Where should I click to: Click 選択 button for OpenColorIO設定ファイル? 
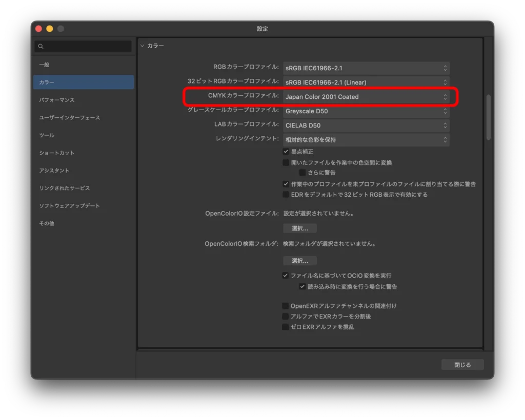300,228
